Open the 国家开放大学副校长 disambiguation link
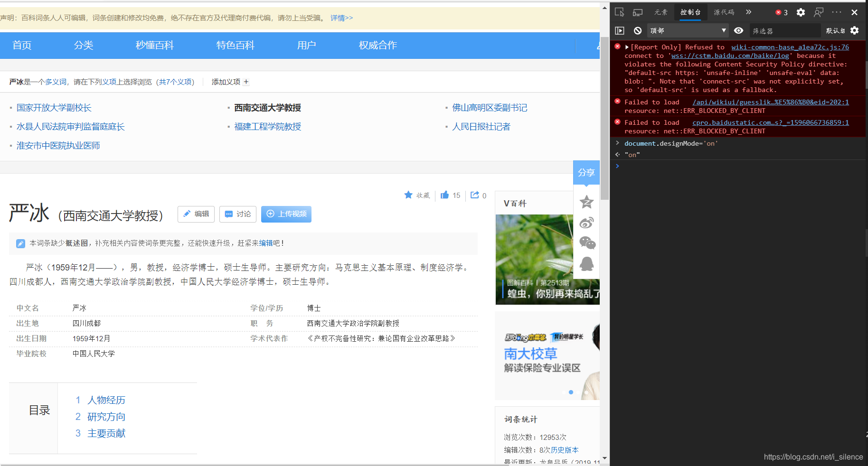868x466 pixels. [x=54, y=108]
